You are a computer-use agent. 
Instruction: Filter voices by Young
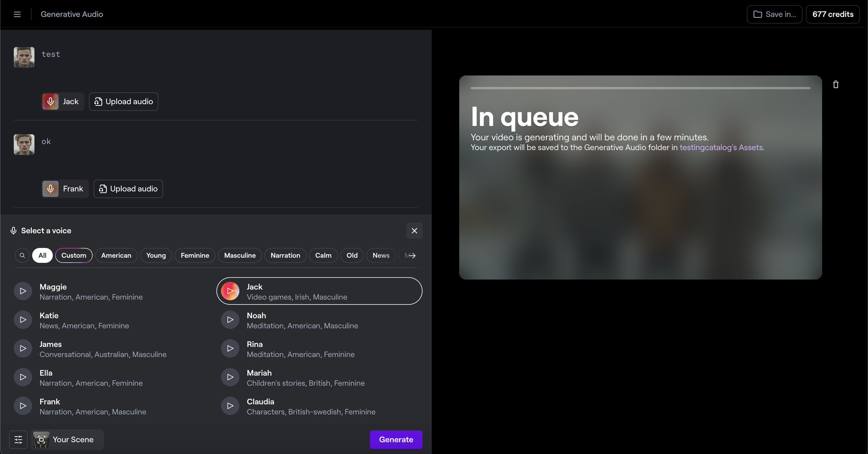click(x=156, y=256)
